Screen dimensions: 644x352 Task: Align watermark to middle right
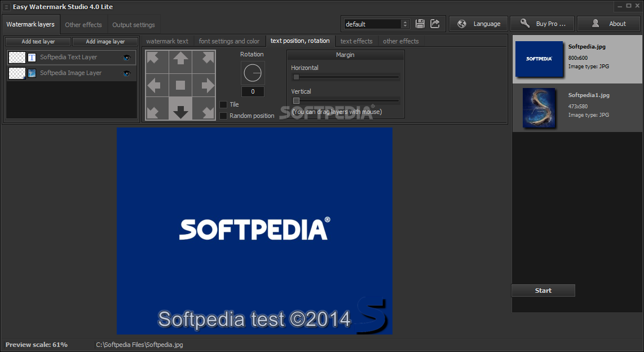(204, 85)
